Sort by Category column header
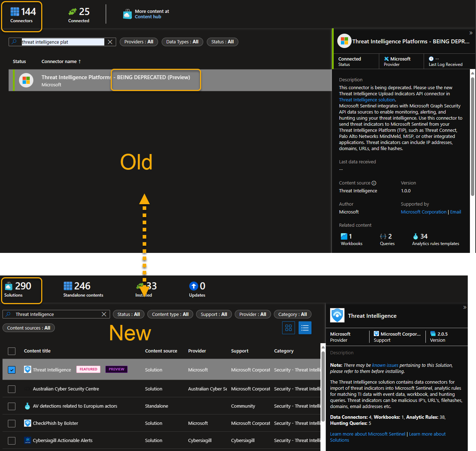 click(x=284, y=351)
